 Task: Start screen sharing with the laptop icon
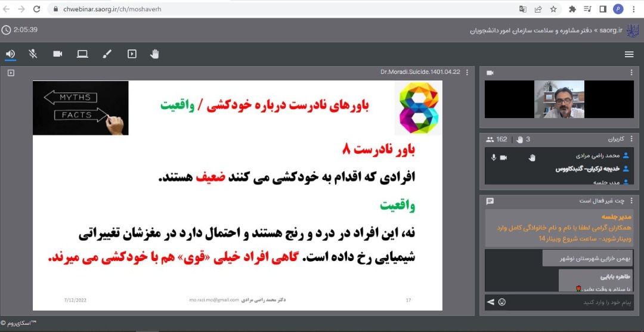pos(82,54)
